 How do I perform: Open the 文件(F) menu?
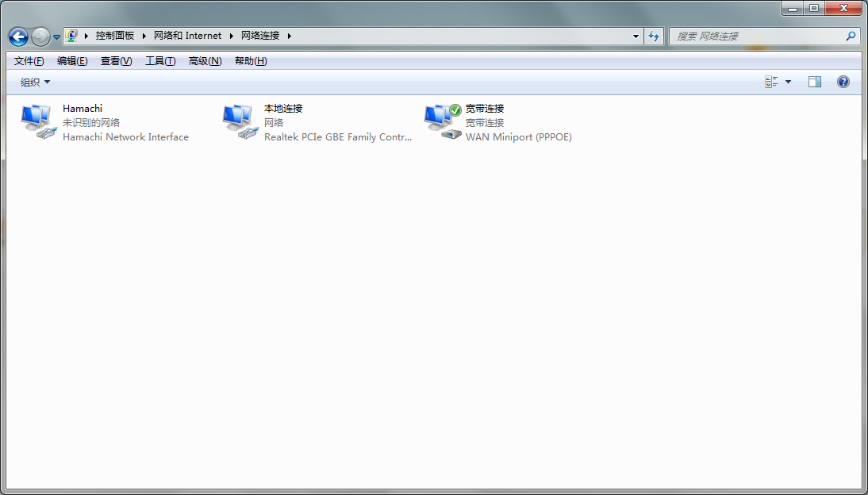point(29,61)
